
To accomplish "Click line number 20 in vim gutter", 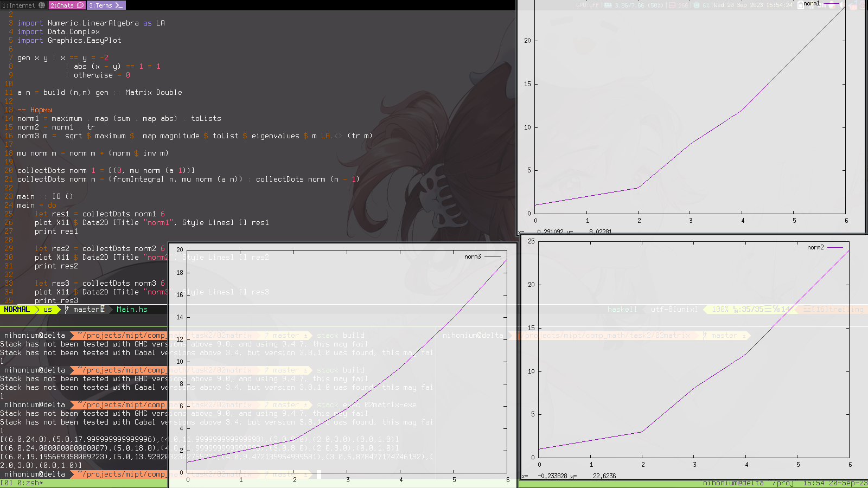I will (8, 171).
